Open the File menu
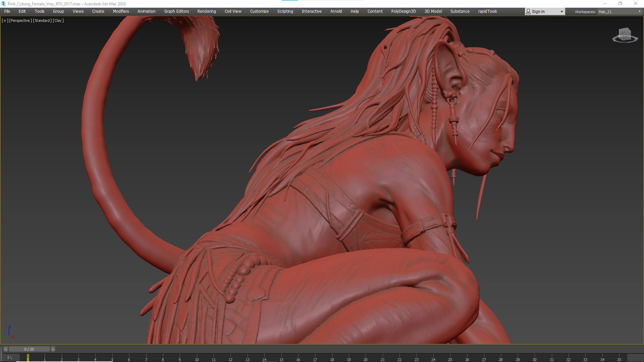This screenshot has width=644, height=362. 7,11
